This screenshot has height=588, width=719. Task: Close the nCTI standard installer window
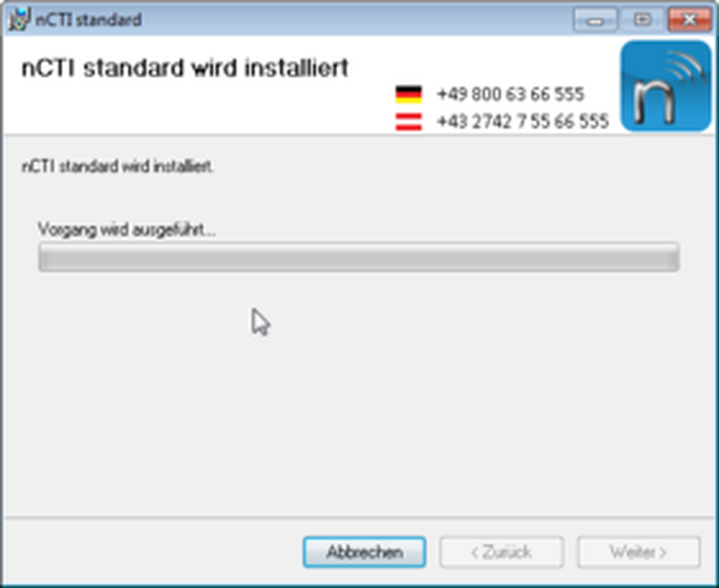point(690,20)
